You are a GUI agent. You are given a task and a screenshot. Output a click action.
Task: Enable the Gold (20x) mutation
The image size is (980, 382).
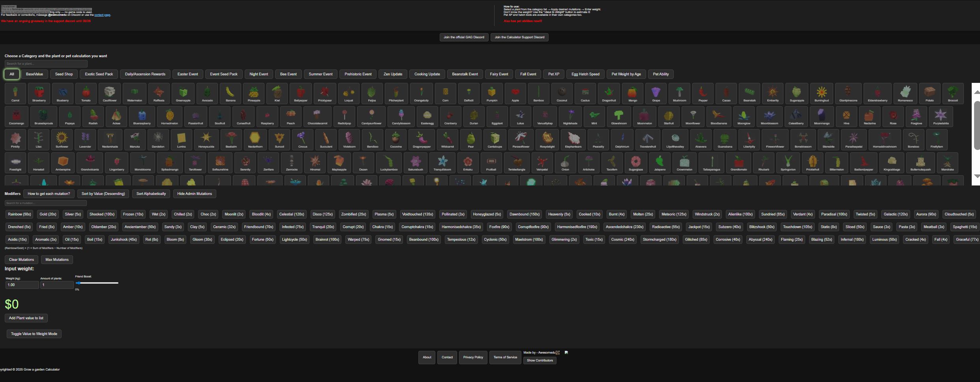48,214
